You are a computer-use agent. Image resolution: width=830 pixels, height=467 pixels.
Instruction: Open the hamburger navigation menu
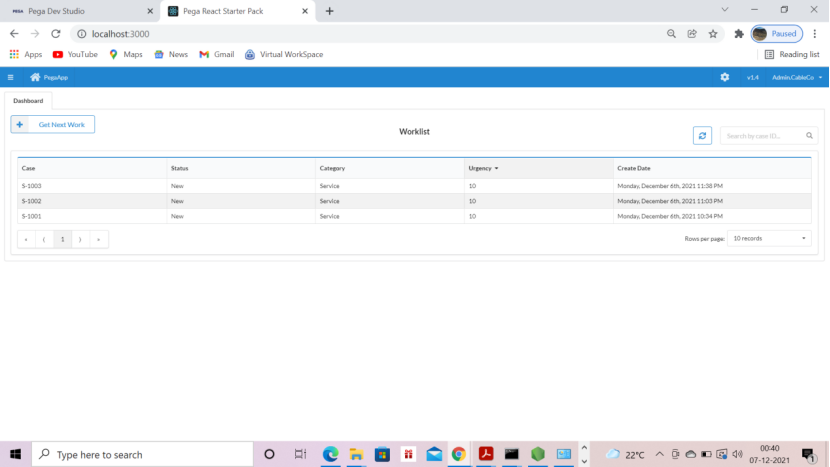tap(11, 77)
